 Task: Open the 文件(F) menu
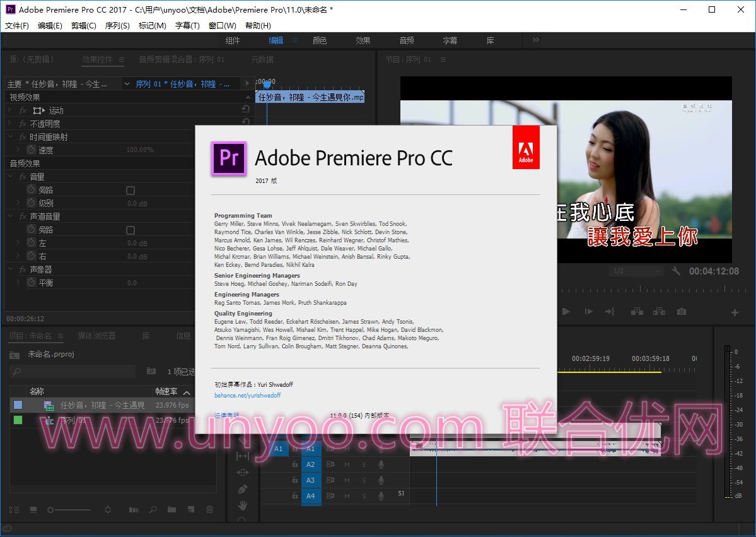coord(17,26)
